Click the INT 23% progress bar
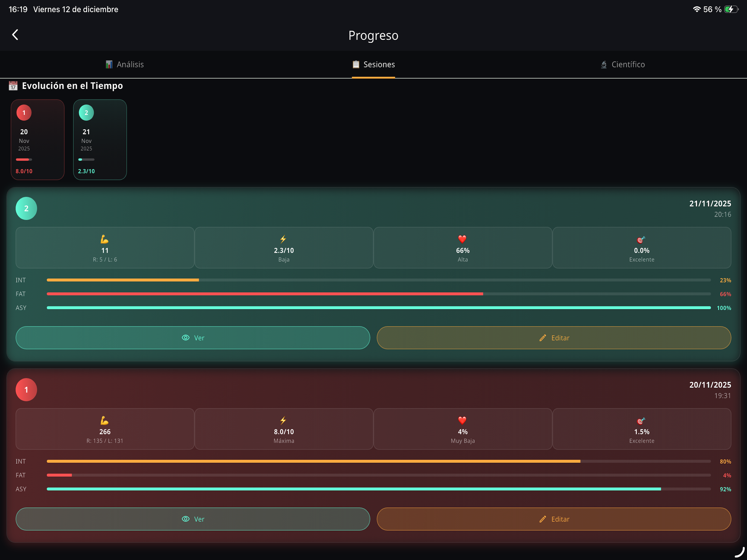Image resolution: width=747 pixels, height=560 pixels. point(379,280)
